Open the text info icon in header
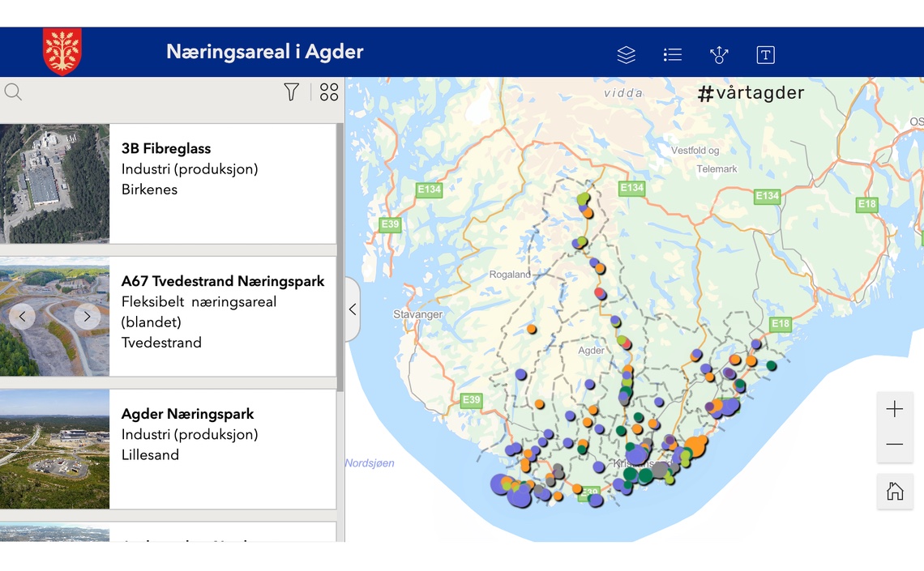This screenshot has height=571, width=924. 765,54
